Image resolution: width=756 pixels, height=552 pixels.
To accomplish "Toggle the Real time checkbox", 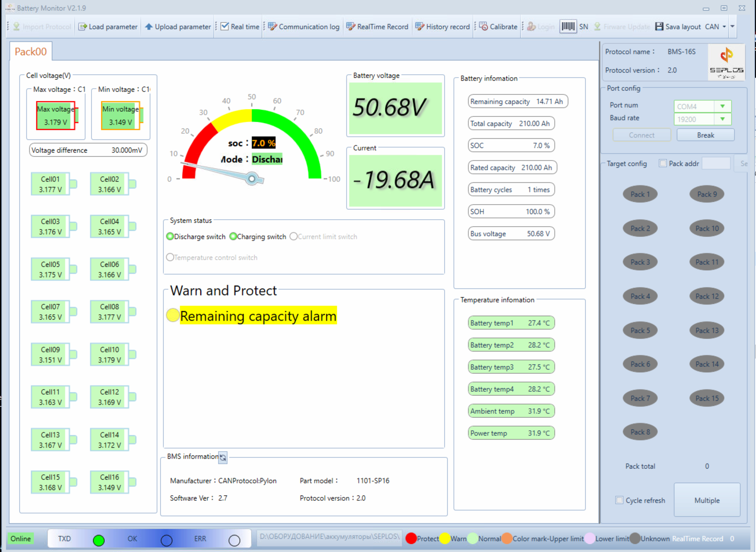I will click(225, 27).
